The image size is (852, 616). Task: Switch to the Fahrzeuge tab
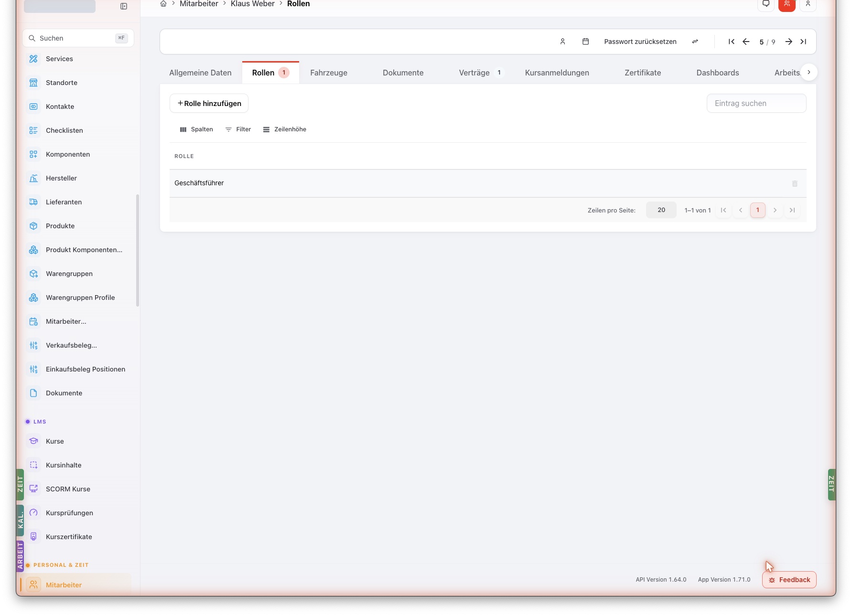pyautogui.click(x=329, y=73)
